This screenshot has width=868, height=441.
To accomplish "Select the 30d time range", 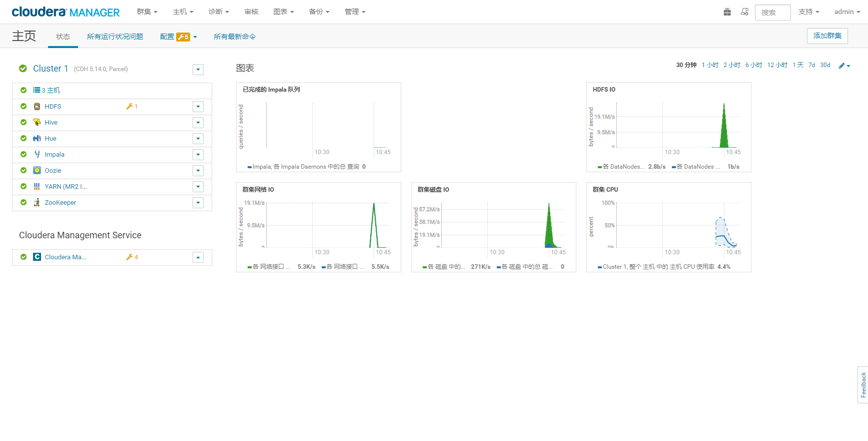I will [825, 65].
